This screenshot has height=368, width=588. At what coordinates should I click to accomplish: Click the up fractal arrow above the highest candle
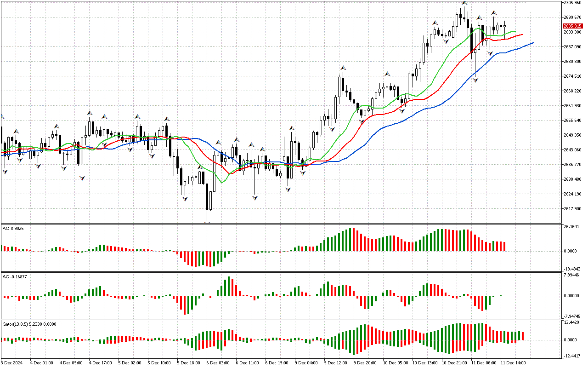pyautogui.click(x=464, y=3)
